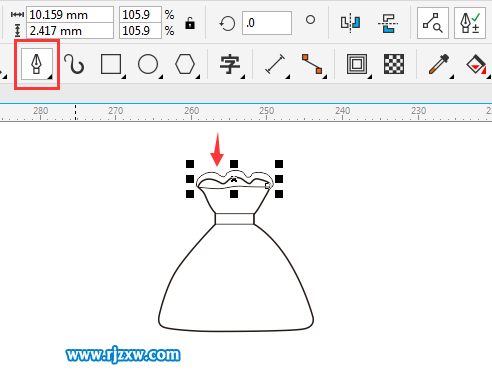492x392 pixels.
Task: Click the top-center selection handle
Action: (x=234, y=164)
